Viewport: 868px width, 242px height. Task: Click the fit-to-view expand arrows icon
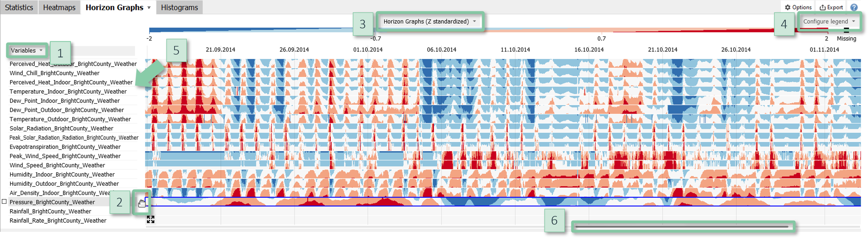(x=151, y=220)
